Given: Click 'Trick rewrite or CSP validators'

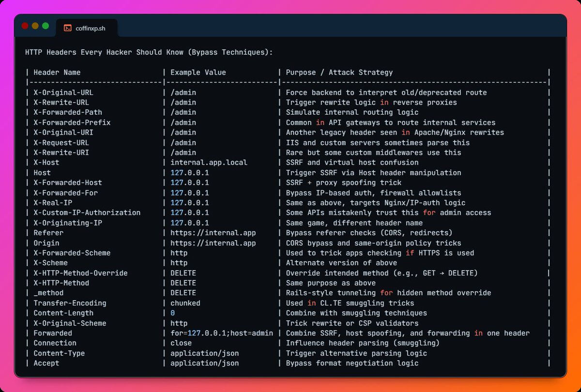Looking at the screenshot, I should 352,323.
